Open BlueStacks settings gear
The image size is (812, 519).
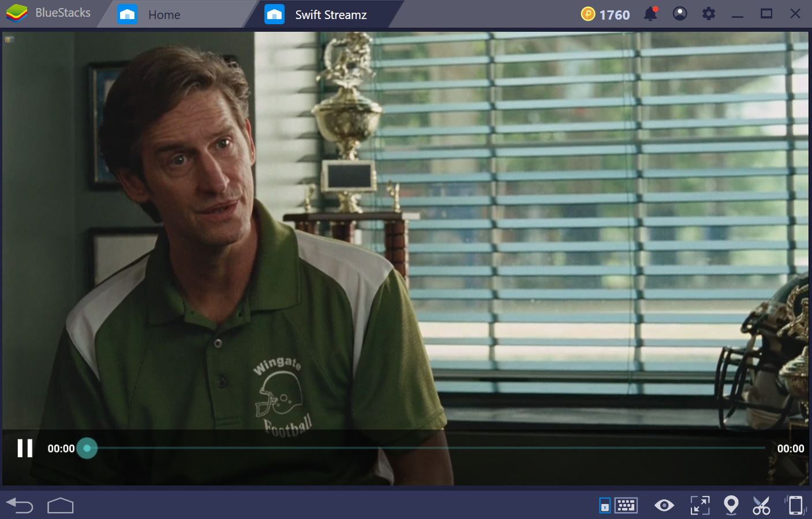pyautogui.click(x=709, y=14)
